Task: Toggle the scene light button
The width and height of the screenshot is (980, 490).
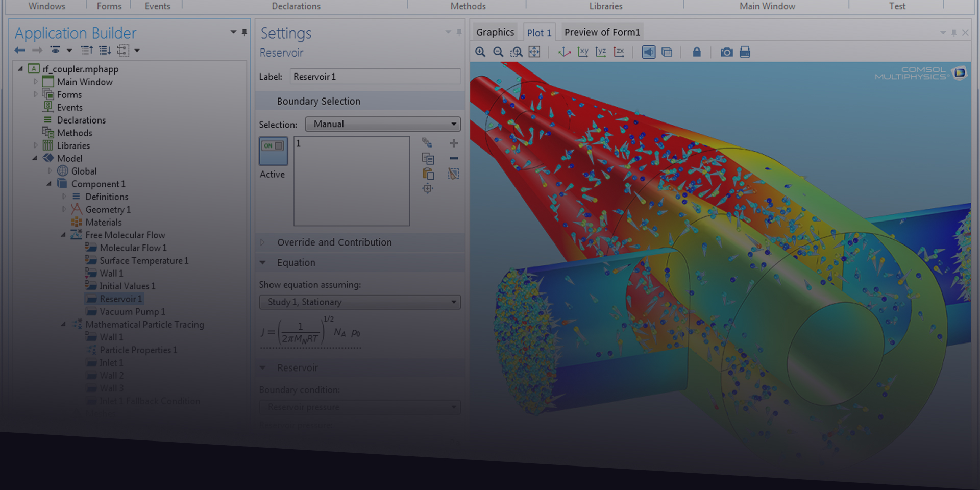Action: click(x=648, y=52)
